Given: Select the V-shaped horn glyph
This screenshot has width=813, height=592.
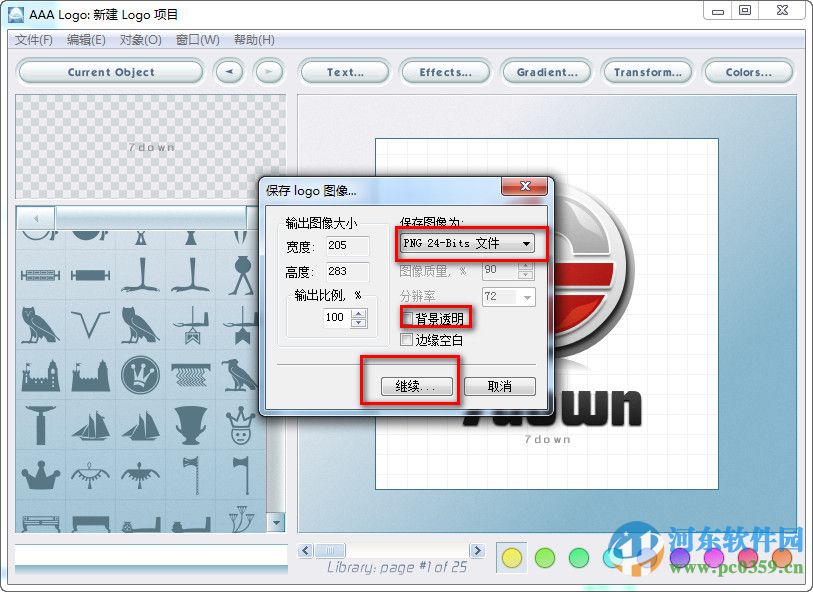Looking at the screenshot, I should 90,325.
